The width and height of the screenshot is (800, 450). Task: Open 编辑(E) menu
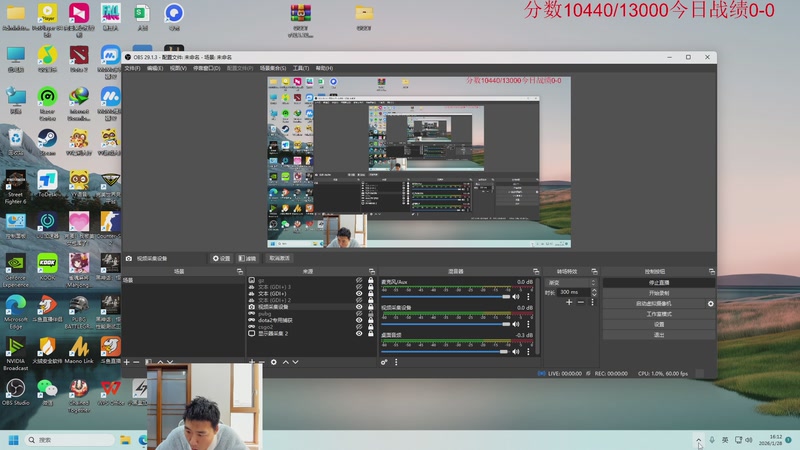[155, 68]
